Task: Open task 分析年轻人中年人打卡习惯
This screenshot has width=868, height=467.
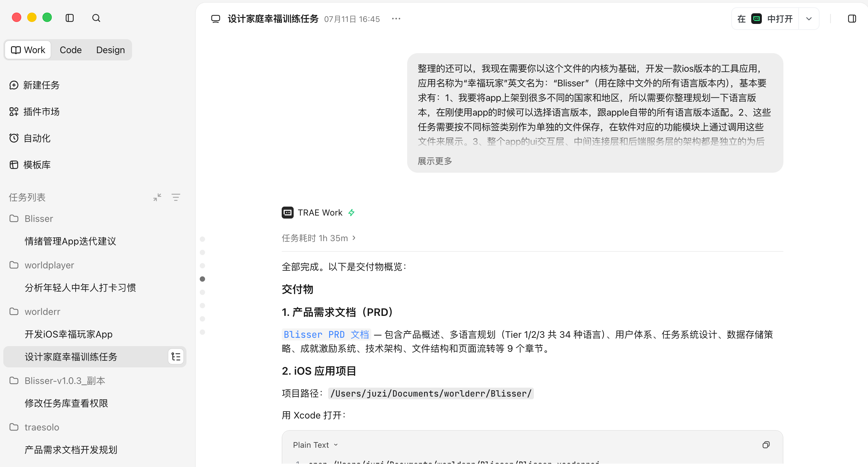Action: click(80, 288)
